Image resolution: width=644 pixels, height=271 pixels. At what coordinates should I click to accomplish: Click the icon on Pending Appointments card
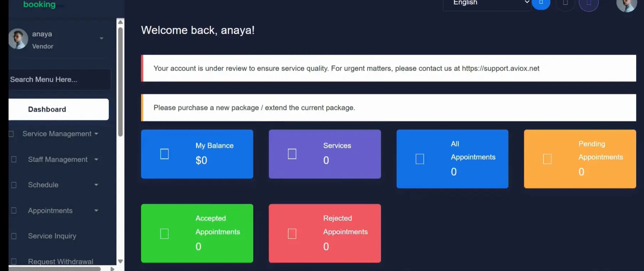click(547, 159)
